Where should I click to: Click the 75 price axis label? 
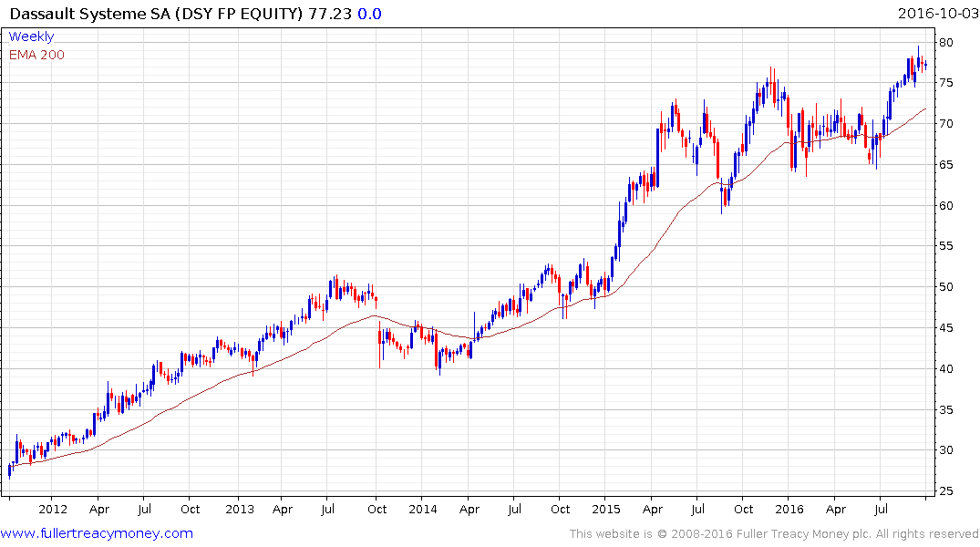tap(946, 83)
